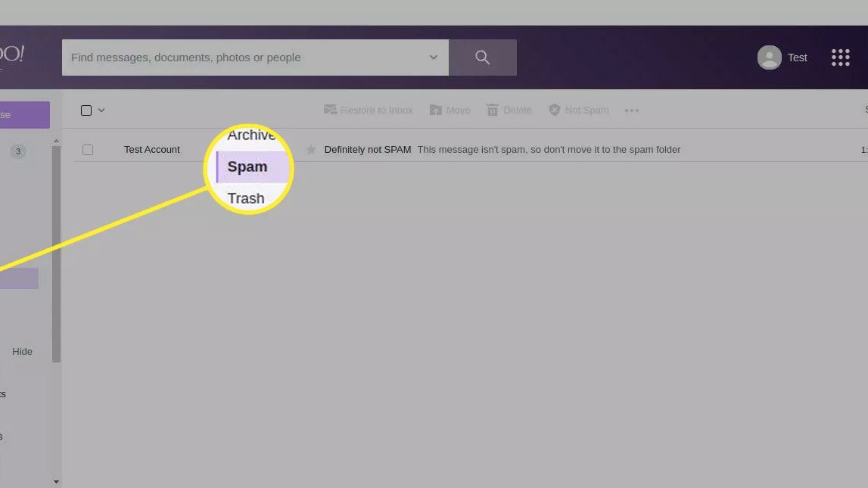Open the search options dropdown chevron
This screenshot has width=868, height=488.
click(434, 57)
